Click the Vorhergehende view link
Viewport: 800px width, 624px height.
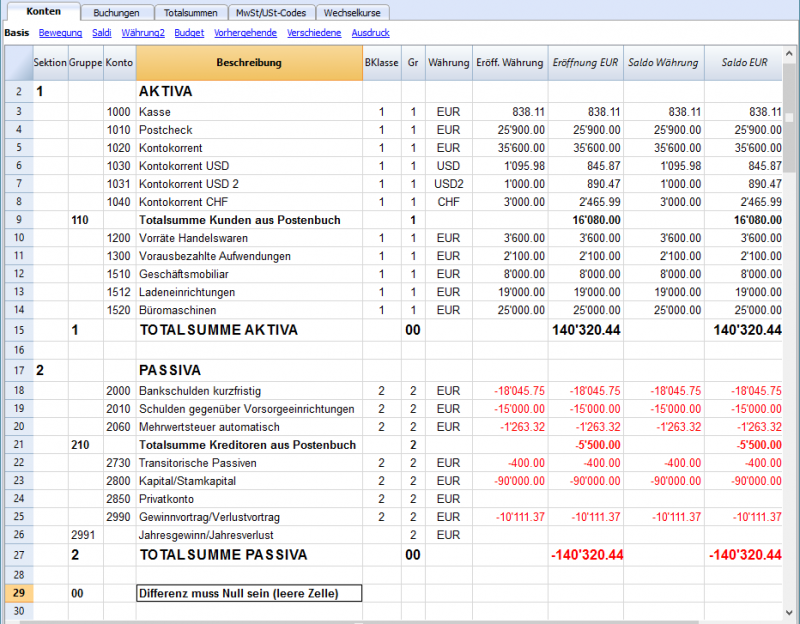(x=245, y=33)
